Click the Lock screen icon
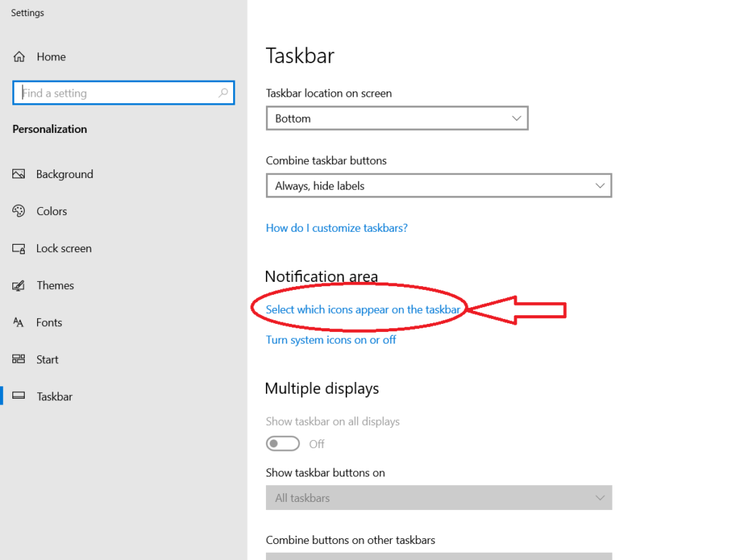Viewport: 744px width, 560px height. (20, 248)
